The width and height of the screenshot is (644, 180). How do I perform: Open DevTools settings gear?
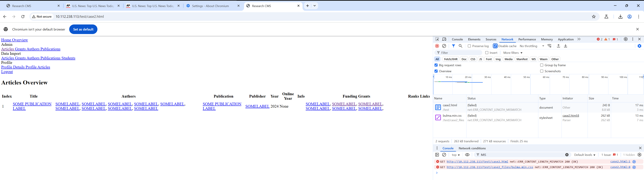click(x=626, y=39)
